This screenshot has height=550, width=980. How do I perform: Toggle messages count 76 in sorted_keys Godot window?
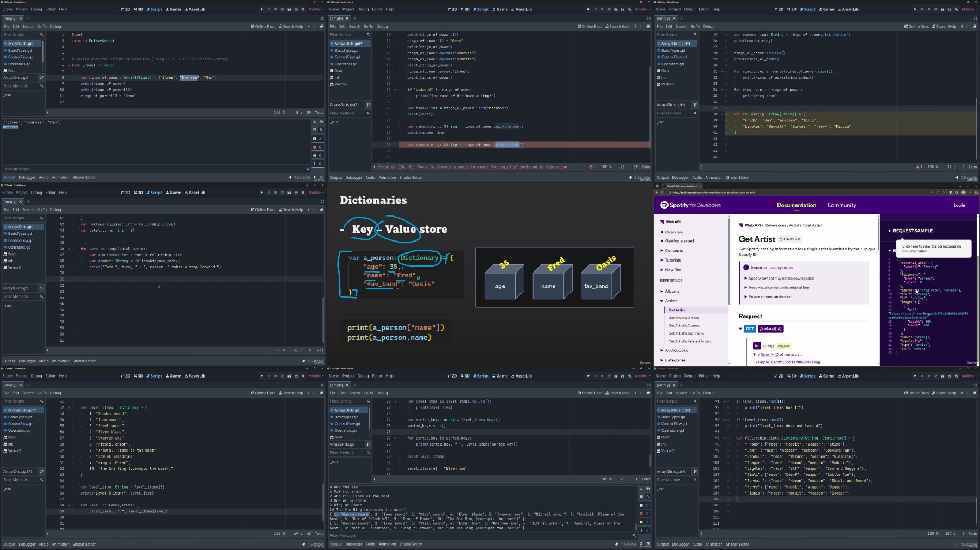[x=645, y=505]
